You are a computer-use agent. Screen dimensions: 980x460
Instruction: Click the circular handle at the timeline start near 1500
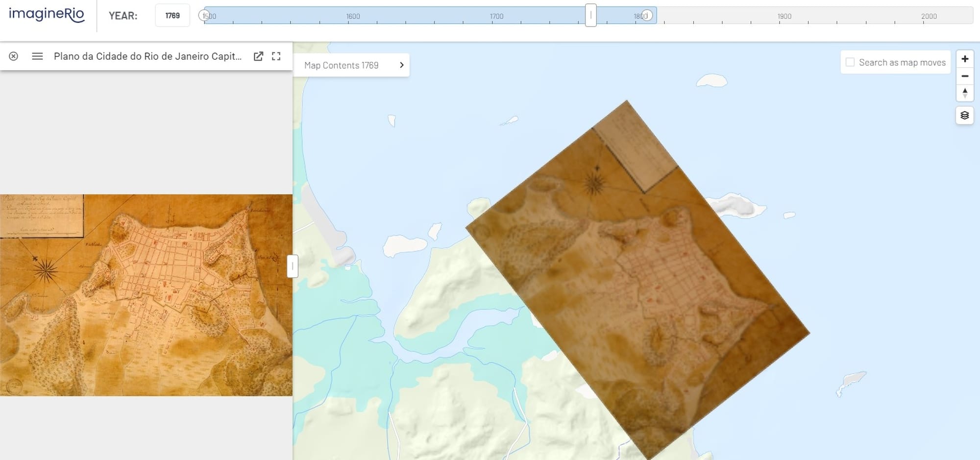tap(204, 15)
